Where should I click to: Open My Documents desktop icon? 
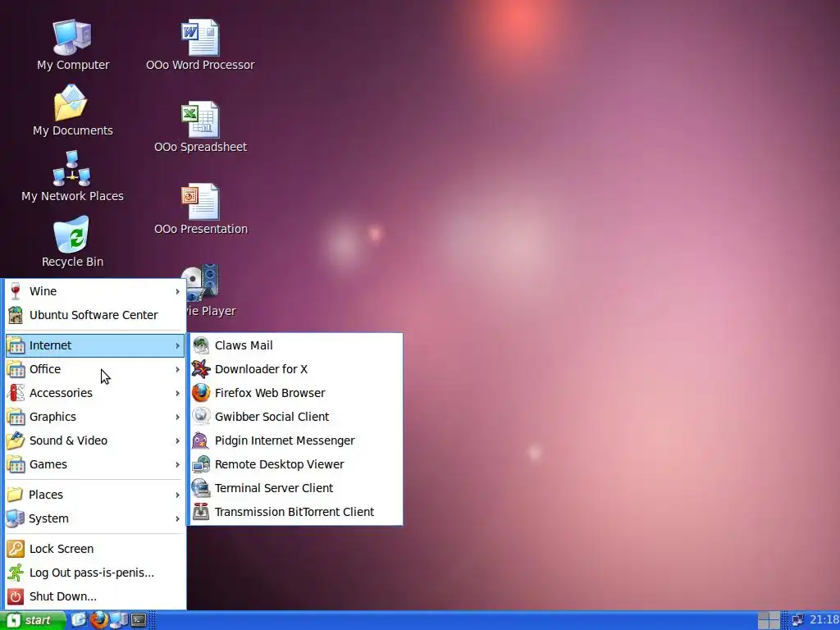tap(72, 111)
